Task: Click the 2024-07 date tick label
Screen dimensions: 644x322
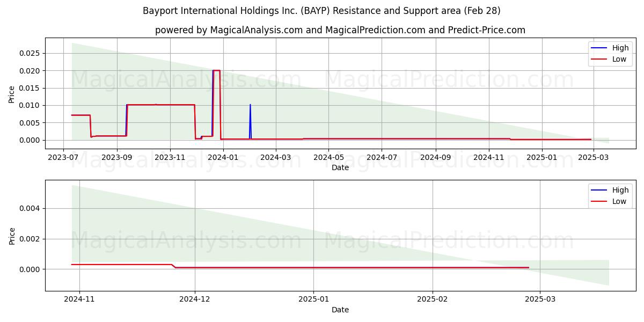Action: coord(382,158)
